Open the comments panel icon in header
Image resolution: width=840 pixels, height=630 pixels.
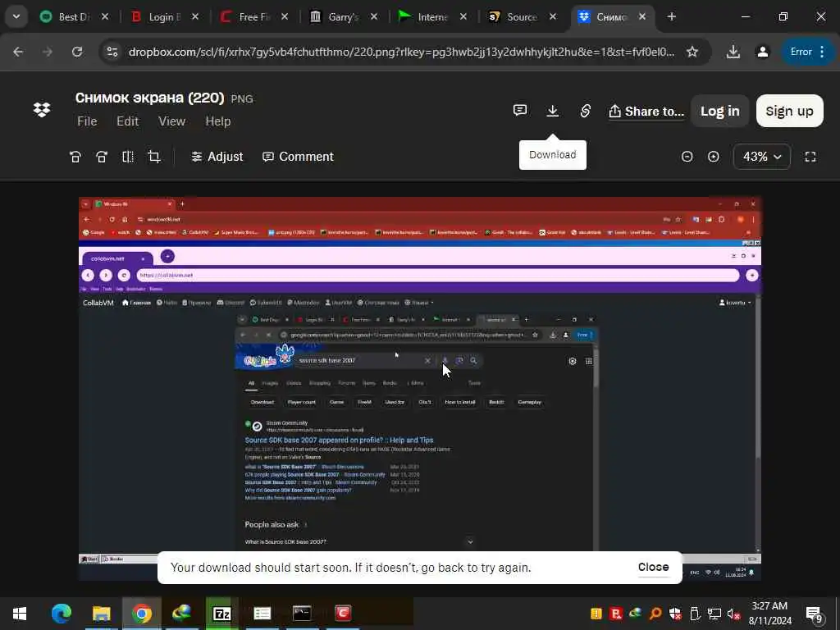pyautogui.click(x=519, y=111)
